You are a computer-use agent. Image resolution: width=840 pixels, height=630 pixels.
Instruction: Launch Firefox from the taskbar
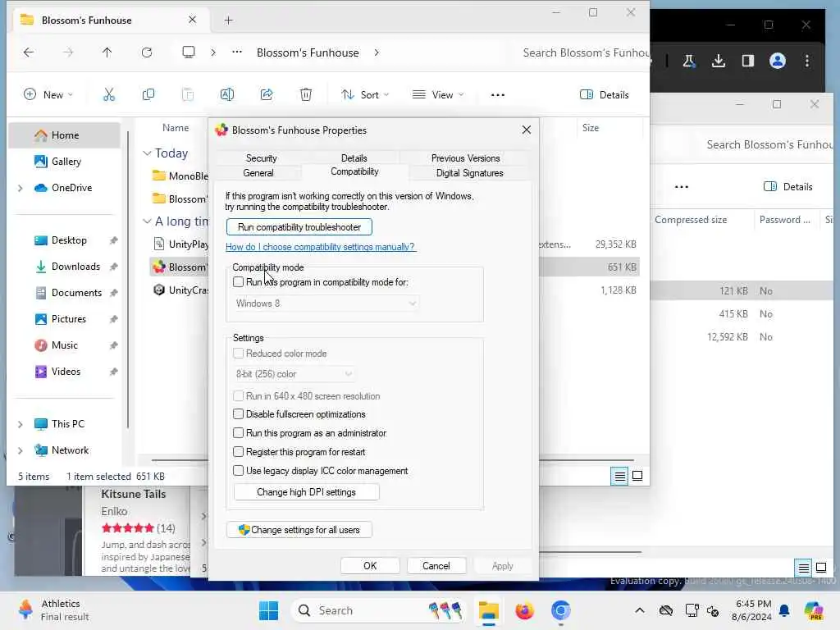tap(524, 610)
